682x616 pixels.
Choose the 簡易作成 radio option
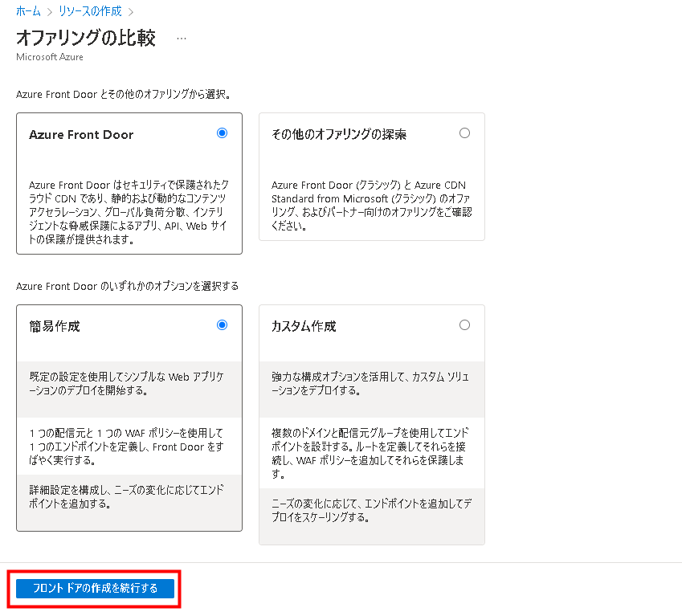222,324
